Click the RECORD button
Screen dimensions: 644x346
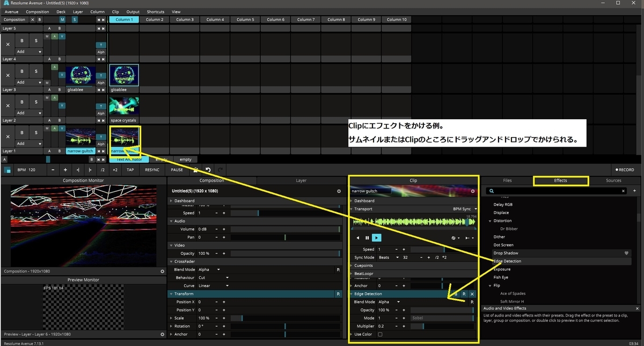click(625, 170)
